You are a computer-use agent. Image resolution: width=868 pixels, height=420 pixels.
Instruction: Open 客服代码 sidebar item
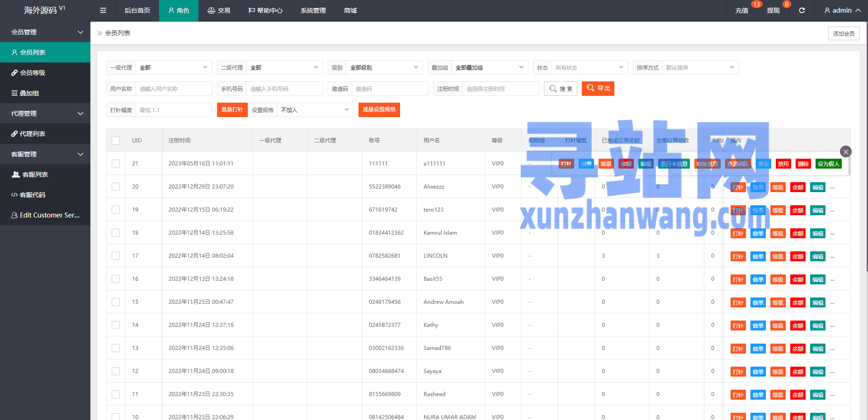[x=45, y=195]
